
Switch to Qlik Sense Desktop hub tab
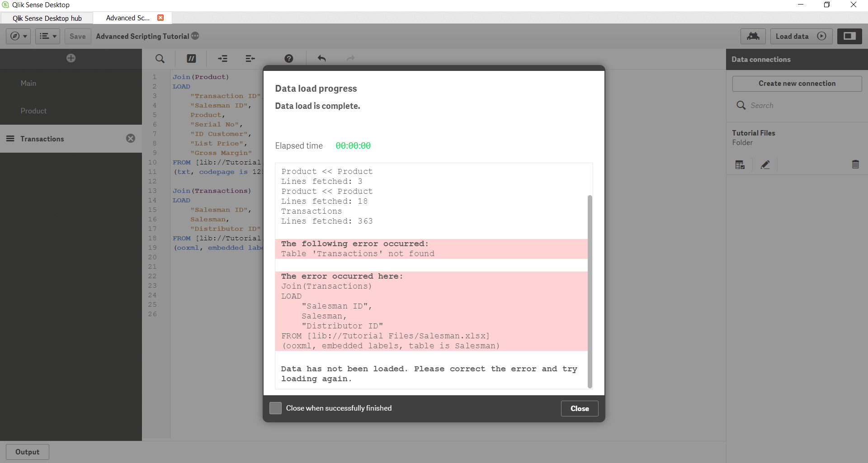(47, 18)
